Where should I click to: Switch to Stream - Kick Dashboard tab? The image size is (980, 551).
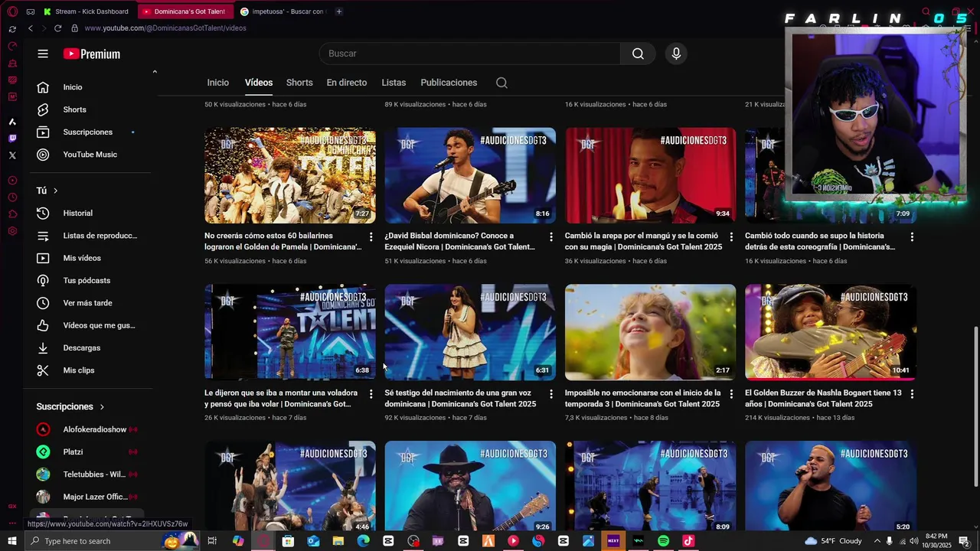(87, 11)
